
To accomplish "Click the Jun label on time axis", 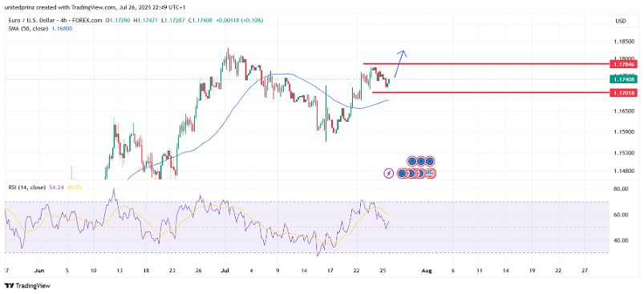I will pyautogui.click(x=39, y=271).
